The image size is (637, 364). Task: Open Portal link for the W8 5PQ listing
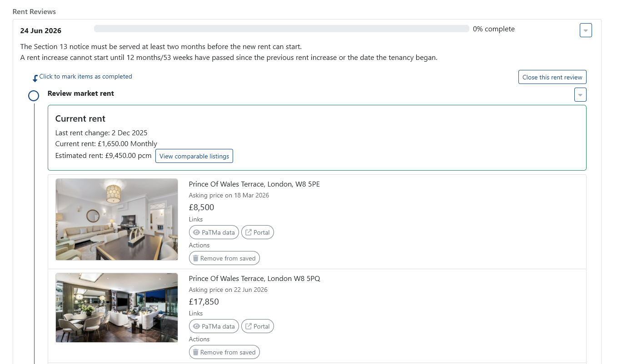(258, 326)
